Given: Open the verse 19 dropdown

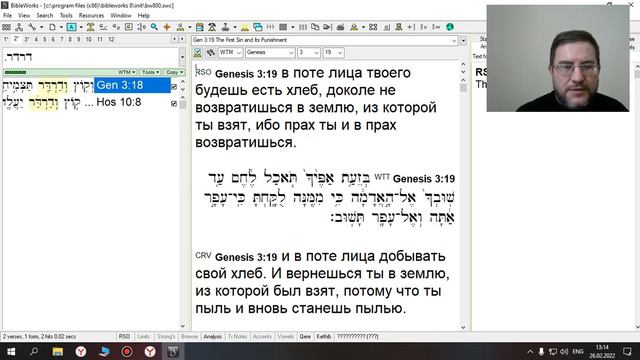Looking at the screenshot, I should coord(333,53).
